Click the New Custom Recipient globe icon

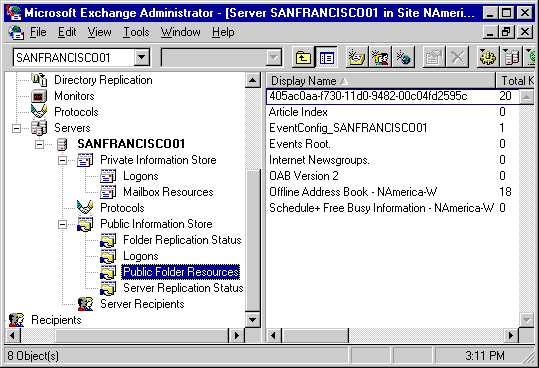click(x=404, y=57)
